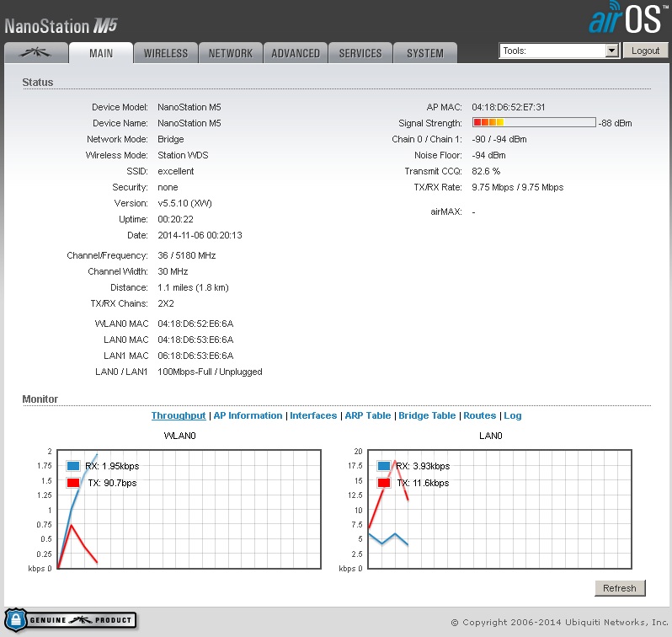Show the Interfaces monitor

tap(313, 415)
